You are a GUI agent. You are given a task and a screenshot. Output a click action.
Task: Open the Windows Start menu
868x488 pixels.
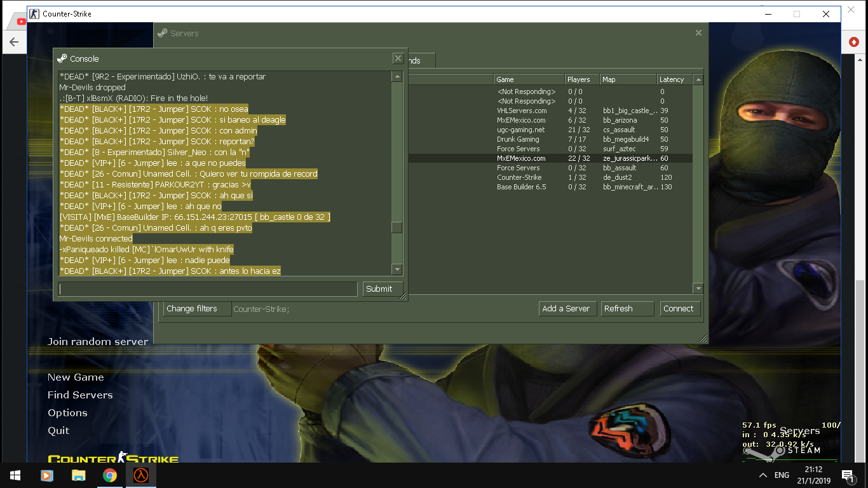tap(15, 475)
